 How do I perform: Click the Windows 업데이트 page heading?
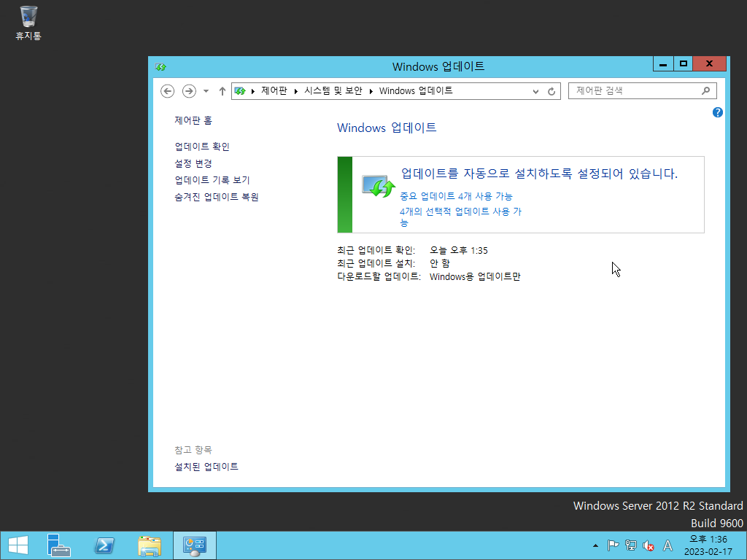pyautogui.click(x=387, y=128)
